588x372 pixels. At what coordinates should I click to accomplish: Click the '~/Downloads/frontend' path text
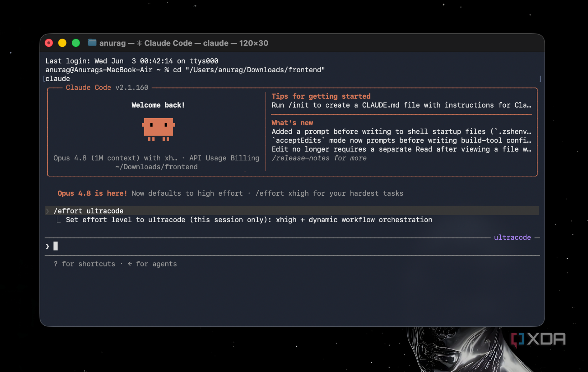[x=156, y=167]
